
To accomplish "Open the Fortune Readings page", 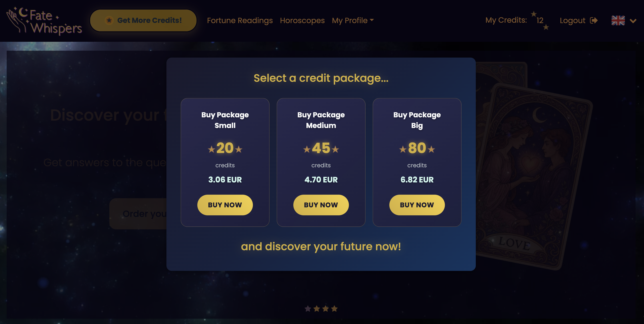I will [x=240, y=20].
